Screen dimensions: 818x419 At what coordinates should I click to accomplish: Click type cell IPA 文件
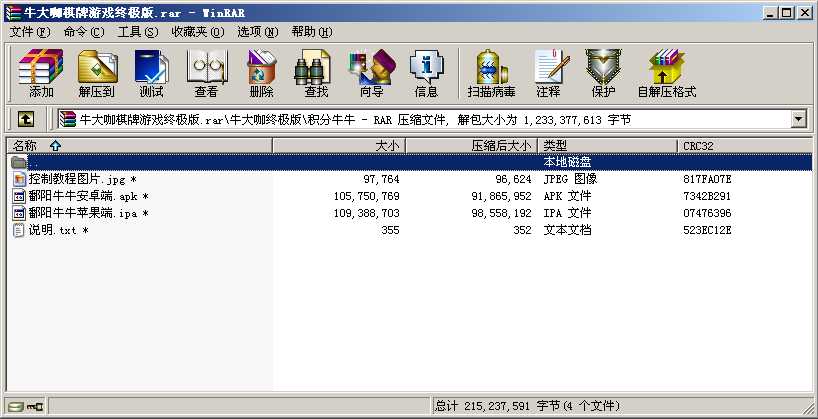click(567, 213)
